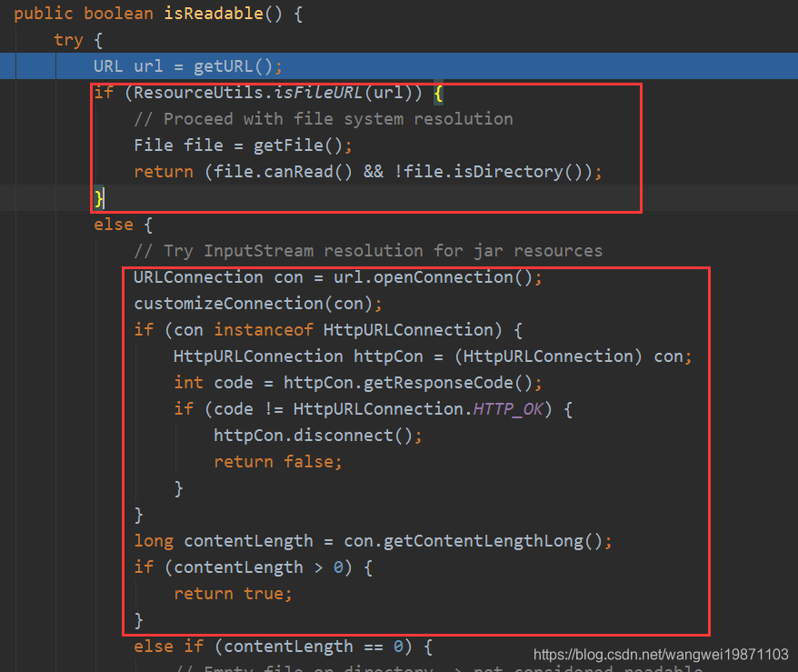Click the isReadable method name

click(x=214, y=14)
